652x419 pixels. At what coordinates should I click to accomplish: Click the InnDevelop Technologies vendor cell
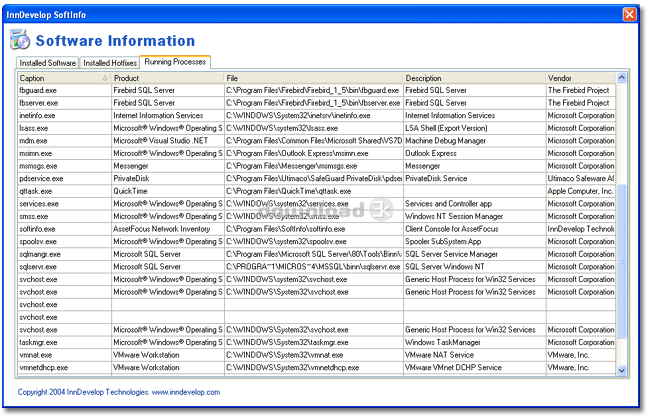(580, 229)
